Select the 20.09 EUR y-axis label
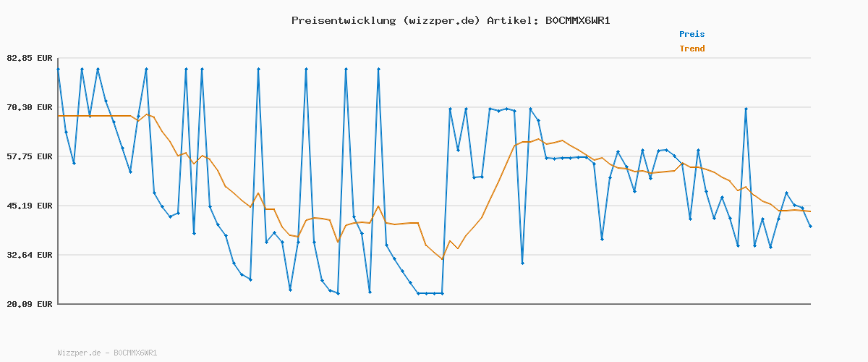The image size is (868, 362). tap(29, 304)
